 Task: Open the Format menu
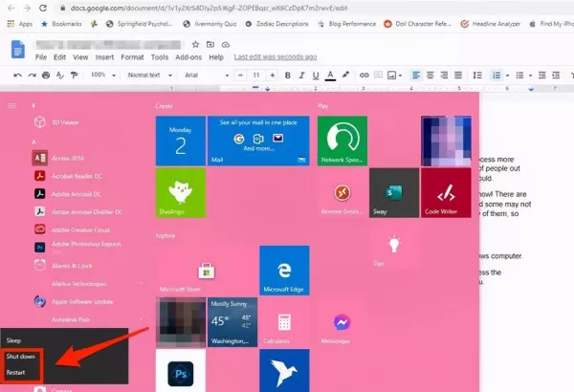point(132,57)
